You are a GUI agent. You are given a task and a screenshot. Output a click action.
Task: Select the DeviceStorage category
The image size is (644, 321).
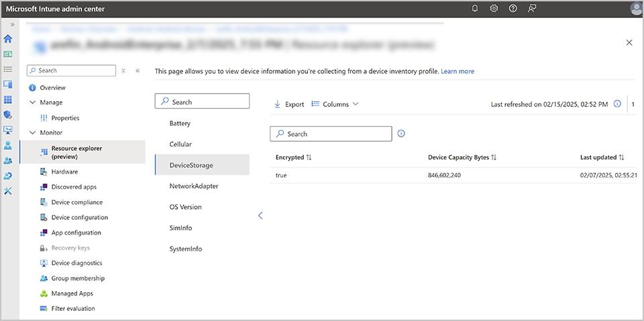click(x=202, y=165)
